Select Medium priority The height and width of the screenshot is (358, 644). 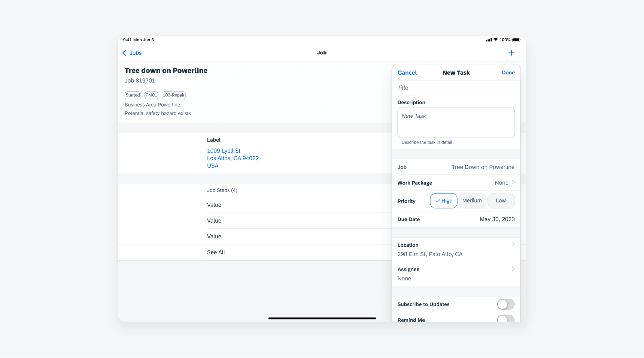click(x=472, y=201)
